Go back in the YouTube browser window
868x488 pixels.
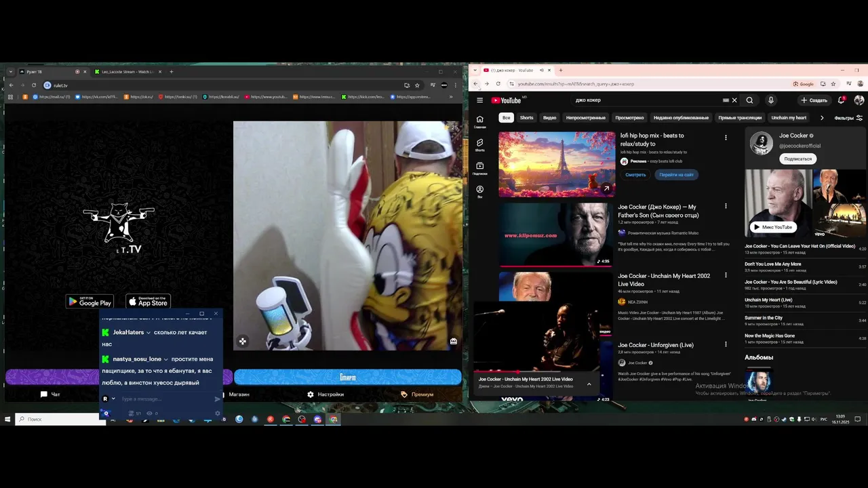coord(475,84)
